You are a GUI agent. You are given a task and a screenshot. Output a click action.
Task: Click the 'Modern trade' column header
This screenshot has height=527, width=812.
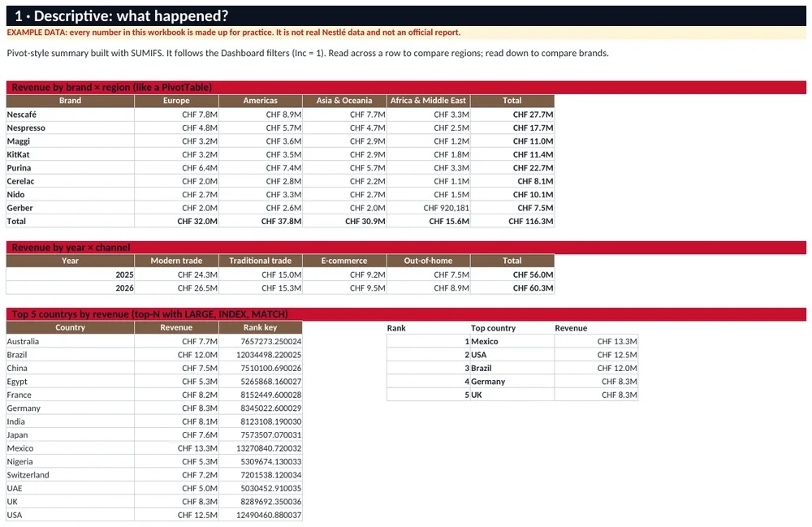click(x=176, y=261)
